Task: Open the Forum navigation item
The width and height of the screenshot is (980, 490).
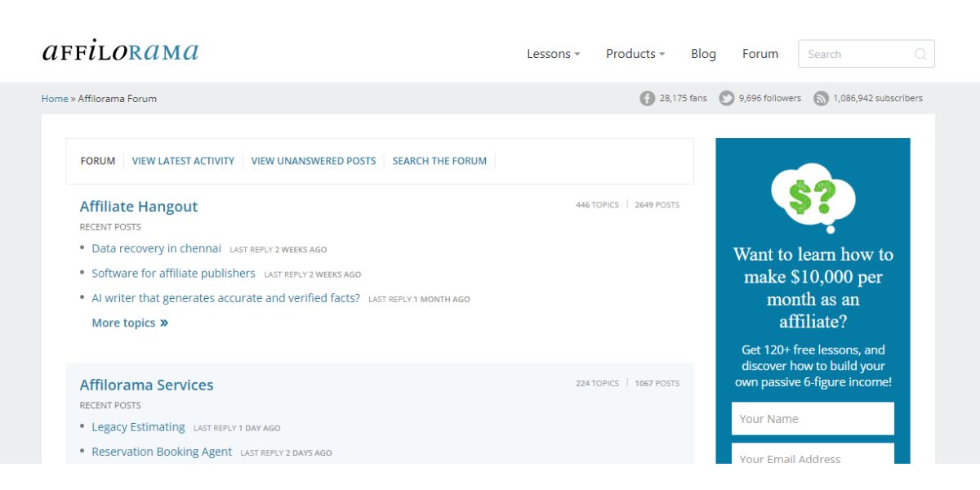Action: (759, 54)
